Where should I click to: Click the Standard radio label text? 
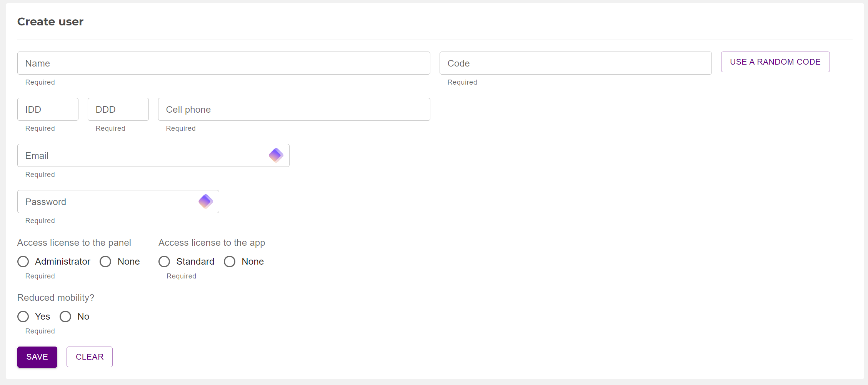(x=195, y=262)
